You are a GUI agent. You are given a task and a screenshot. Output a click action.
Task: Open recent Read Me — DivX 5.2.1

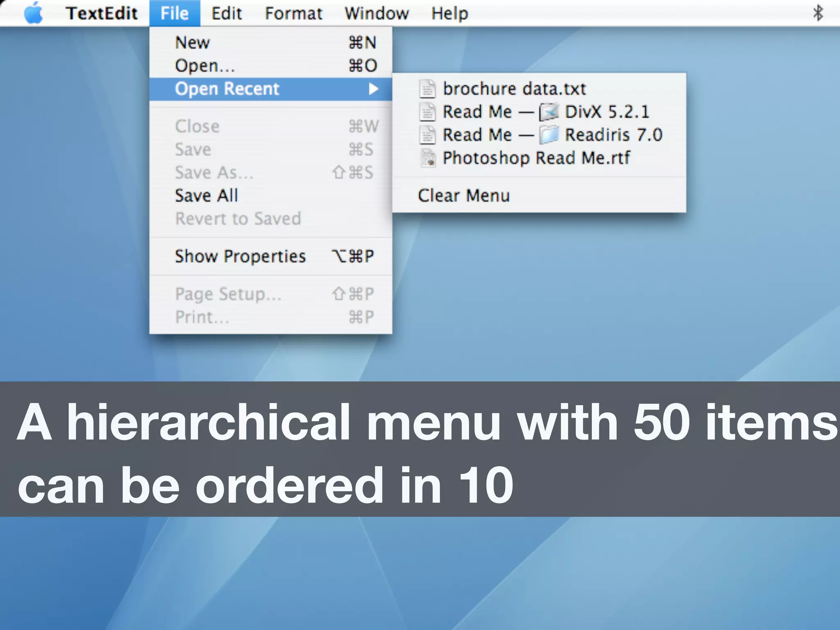point(539,112)
